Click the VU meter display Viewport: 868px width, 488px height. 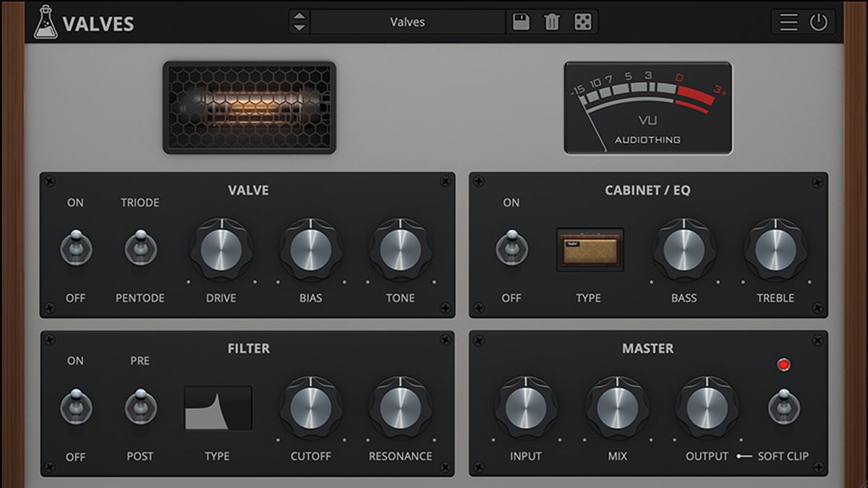(x=647, y=107)
